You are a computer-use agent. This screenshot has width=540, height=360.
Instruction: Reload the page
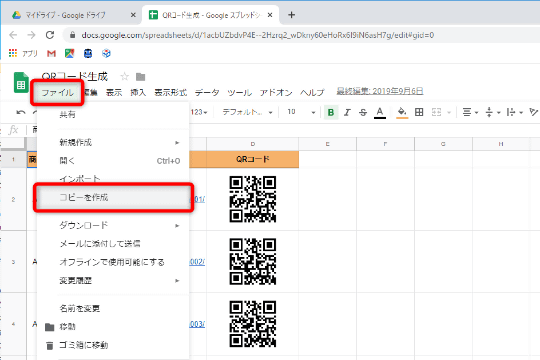(50, 35)
